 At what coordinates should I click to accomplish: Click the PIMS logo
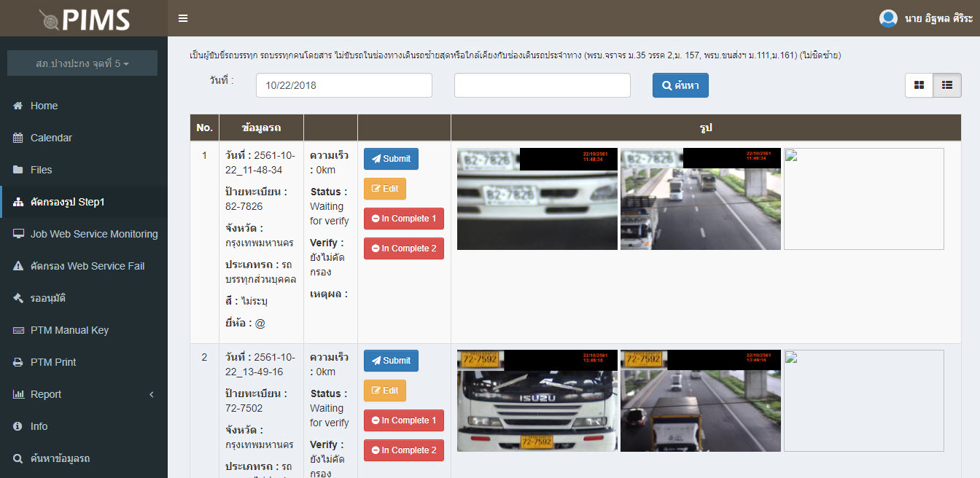click(84, 18)
